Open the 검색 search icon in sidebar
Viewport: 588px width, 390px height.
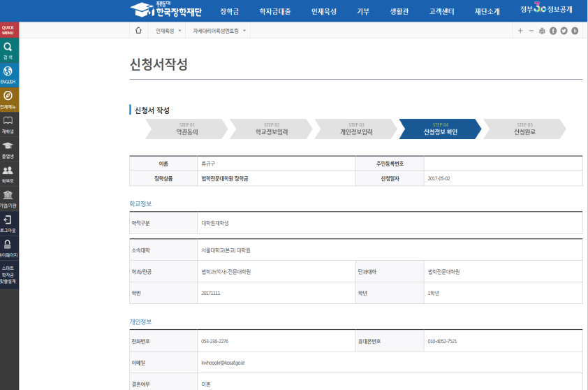8,50
